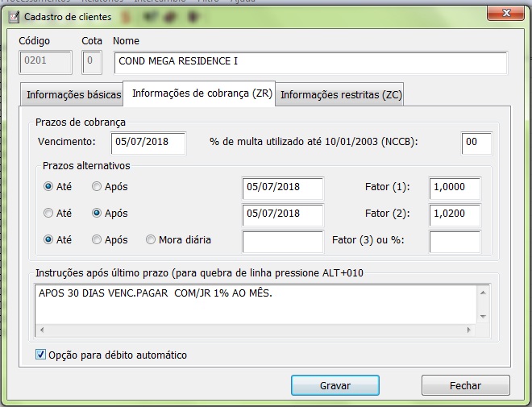
Task: Select Mora diária radio option
Action: 151,239
